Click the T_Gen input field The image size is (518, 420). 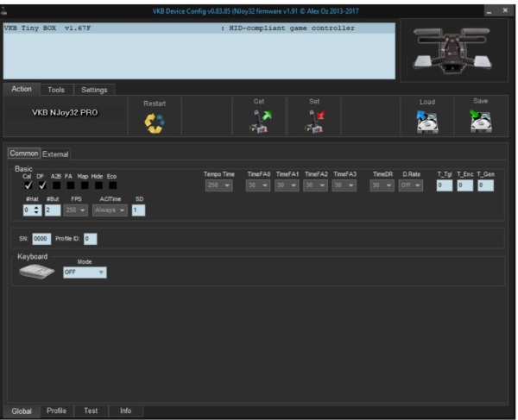485,185
